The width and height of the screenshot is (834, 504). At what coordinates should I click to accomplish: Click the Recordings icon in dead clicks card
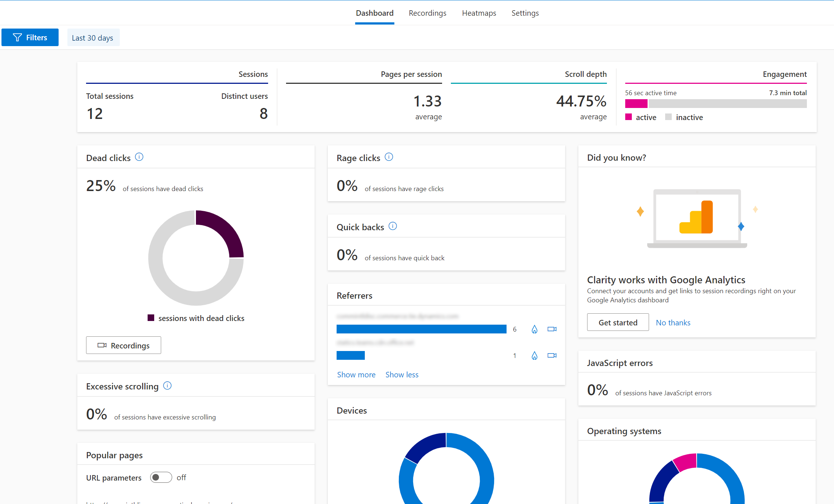pyautogui.click(x=102, y=345)
